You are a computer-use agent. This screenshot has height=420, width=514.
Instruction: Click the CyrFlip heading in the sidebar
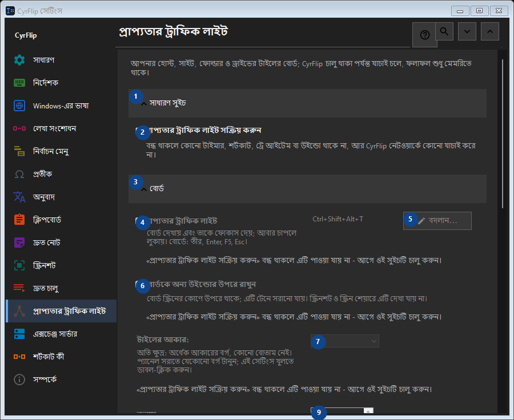pos(26,35)
